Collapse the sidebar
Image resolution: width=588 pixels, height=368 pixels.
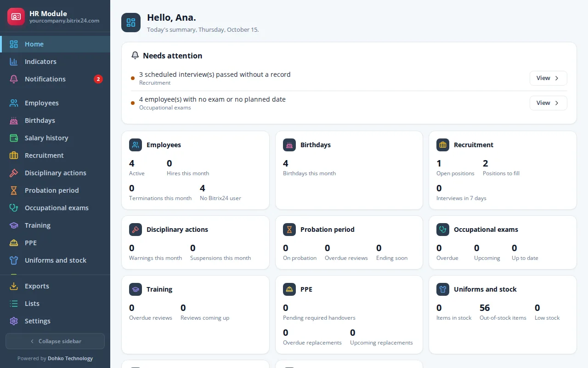[x=55, y=341]
